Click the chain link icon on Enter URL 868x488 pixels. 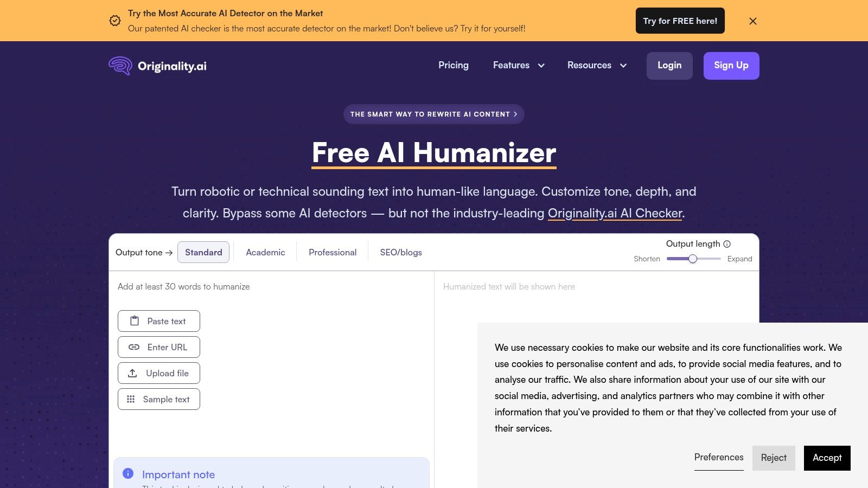tap(133, 346)
